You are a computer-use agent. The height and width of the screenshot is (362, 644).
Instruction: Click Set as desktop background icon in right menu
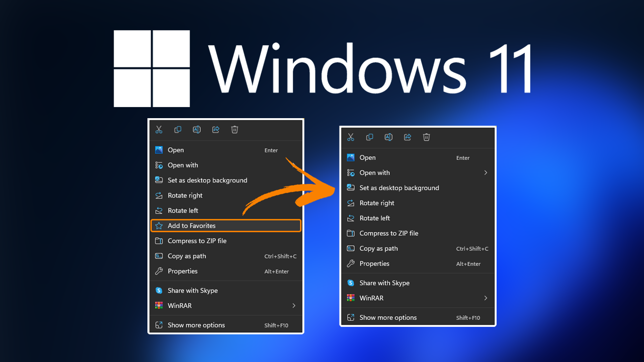[351, 188]
